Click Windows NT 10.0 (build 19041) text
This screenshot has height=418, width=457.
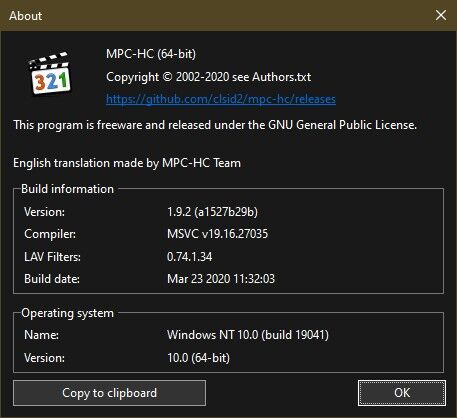pyautogui.click(x=248, y=335)
